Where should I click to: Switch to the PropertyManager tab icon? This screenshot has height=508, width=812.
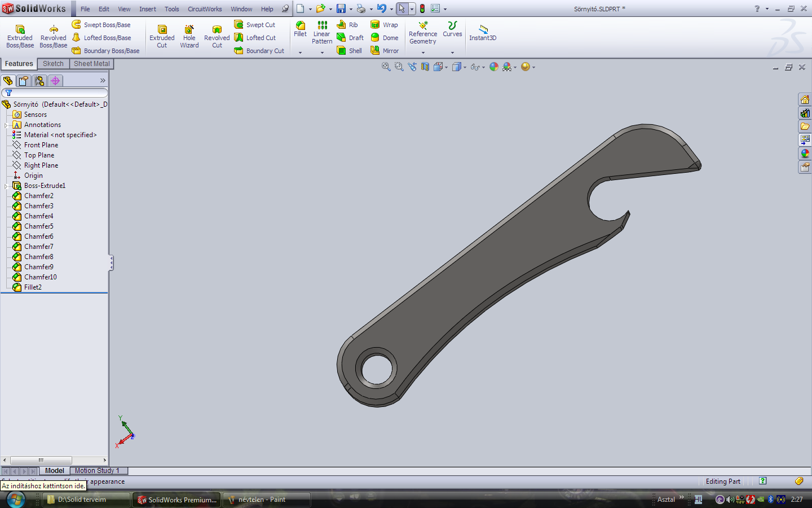[24, 81]
